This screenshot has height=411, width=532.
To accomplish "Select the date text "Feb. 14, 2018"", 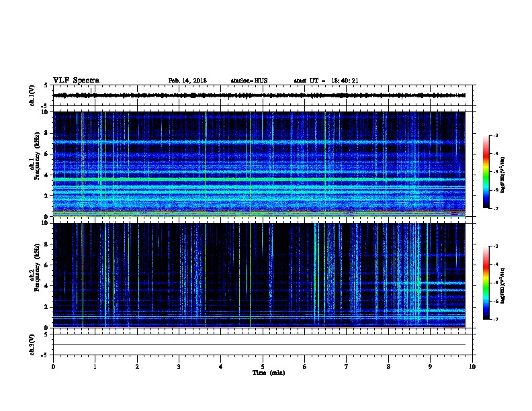I will pos(187,81).
